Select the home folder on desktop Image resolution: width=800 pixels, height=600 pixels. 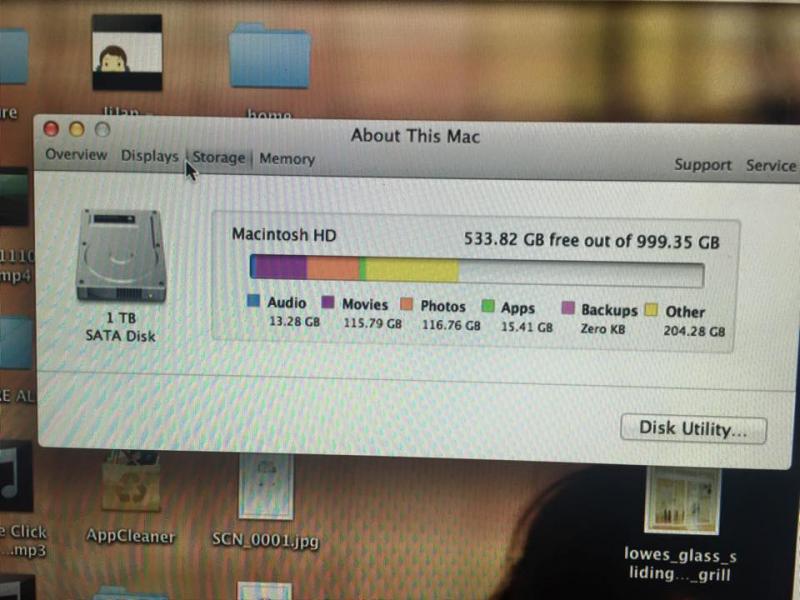(x=269, y=55)
